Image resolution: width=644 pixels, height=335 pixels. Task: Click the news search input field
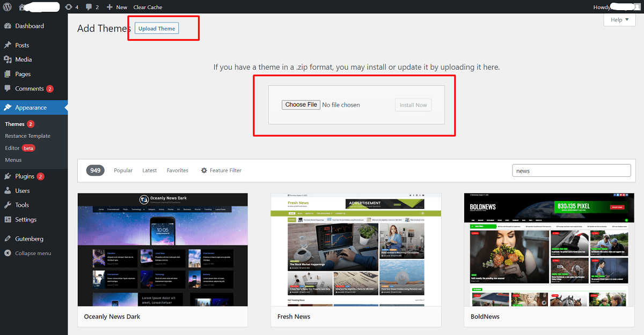tap(570, 170)
